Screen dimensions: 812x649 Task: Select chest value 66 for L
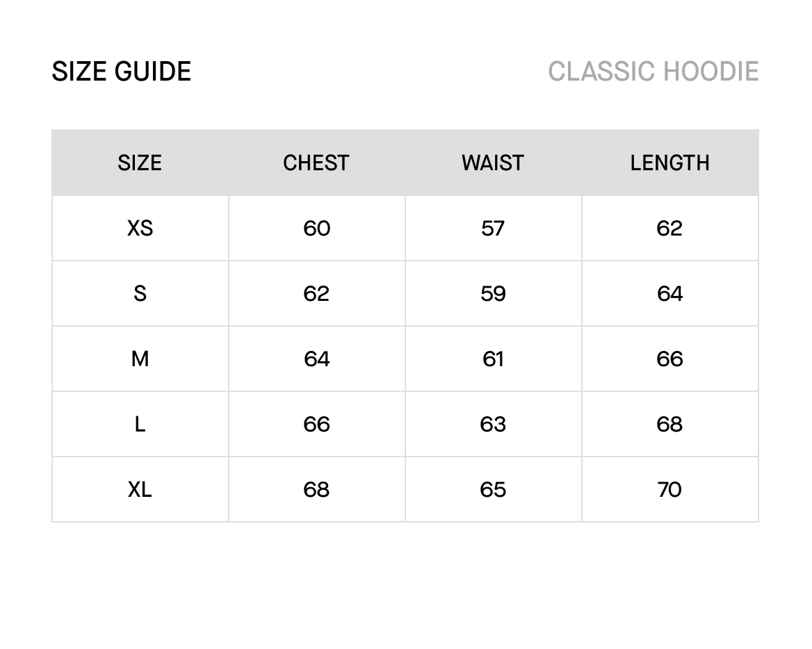(316, 424)
